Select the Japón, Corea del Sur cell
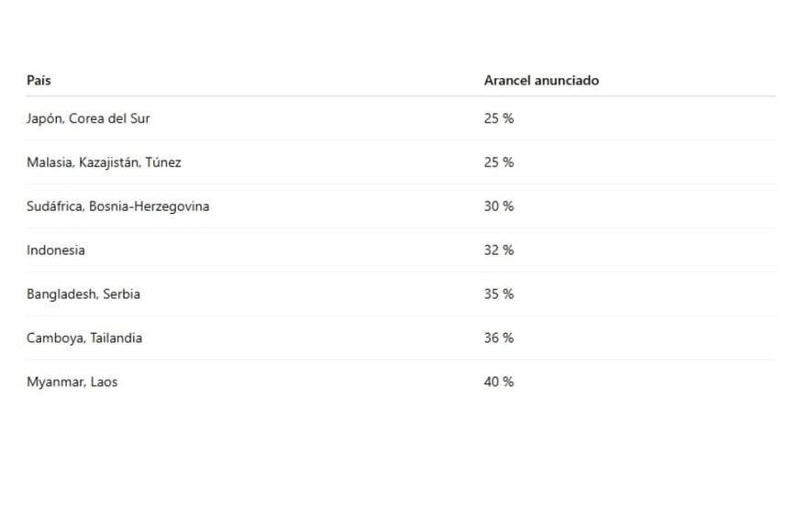 click(88, 118)
